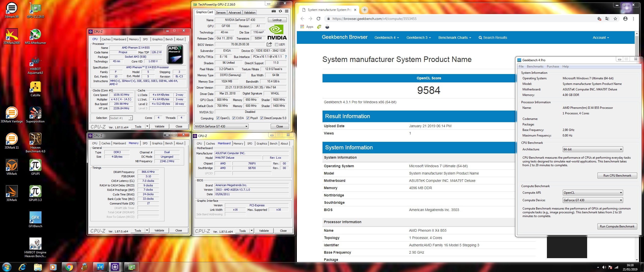Expand the Geekbench 4 navigation dropdown
Screen dimensions: 644x272
pyautogui.click(x=387, y=38)
